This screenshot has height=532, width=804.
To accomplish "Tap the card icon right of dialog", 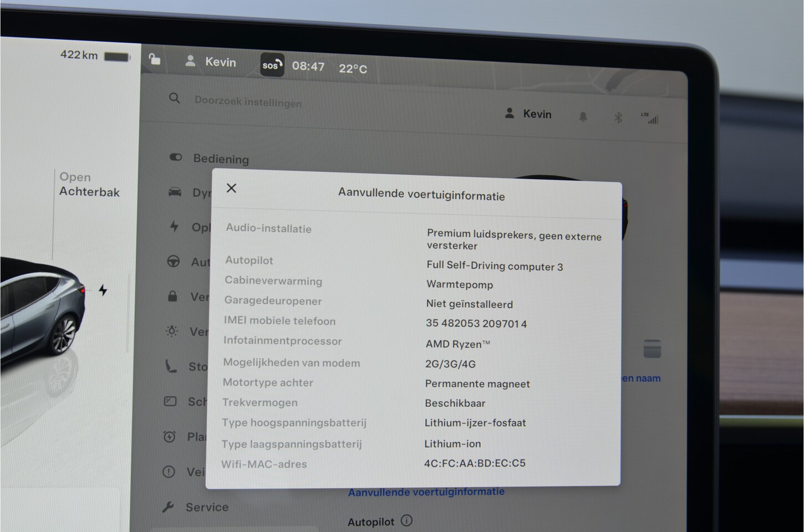I will click(652, 349).
